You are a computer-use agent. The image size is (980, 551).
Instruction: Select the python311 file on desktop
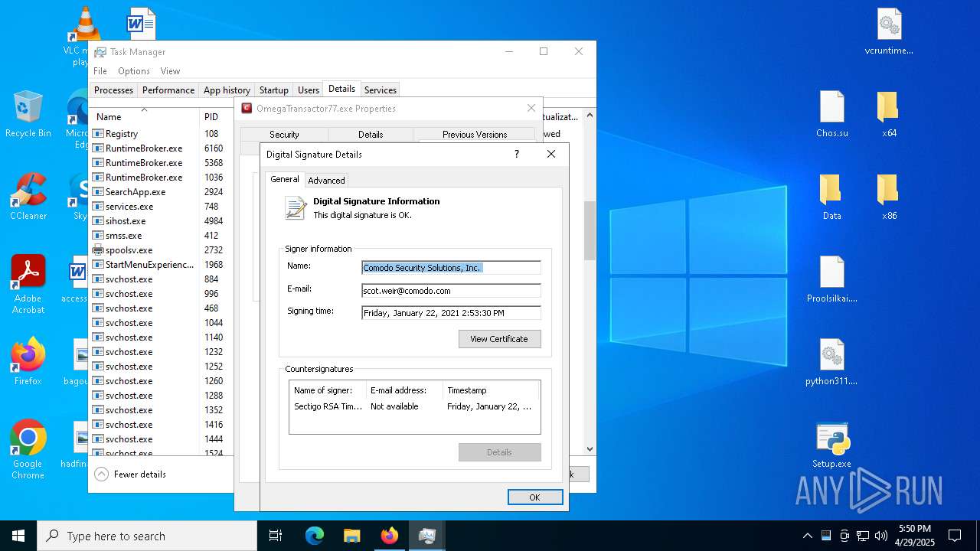coord(832,362)
